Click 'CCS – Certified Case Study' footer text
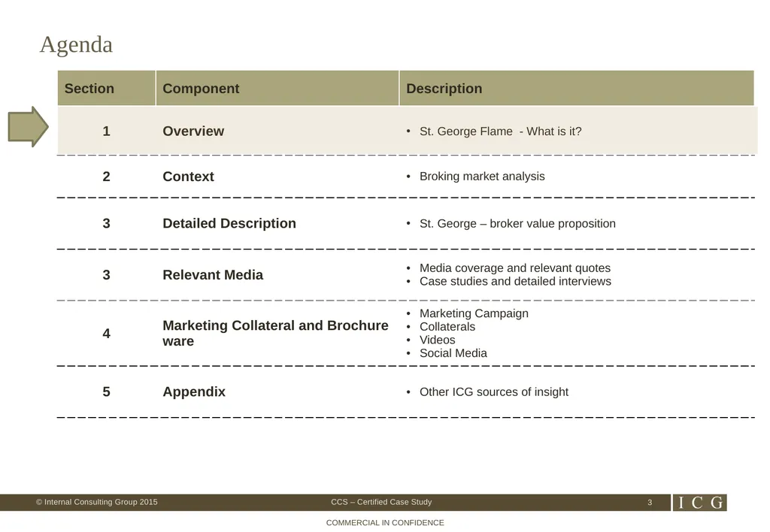This screenshot has height=532, width=770. [x=381, y=502]
